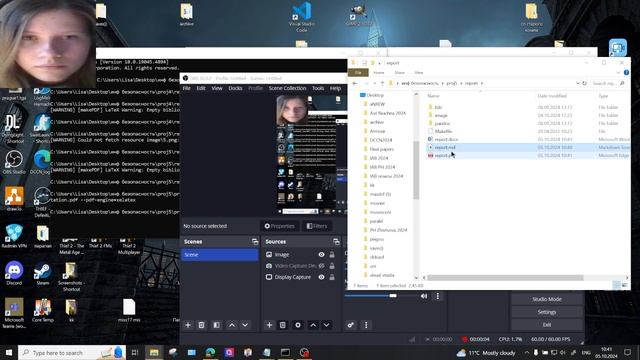Image resolution: width=640 pixels, height=360 pixels.
Task: Click the Filters button in OBS
Action: click(317, 226)
